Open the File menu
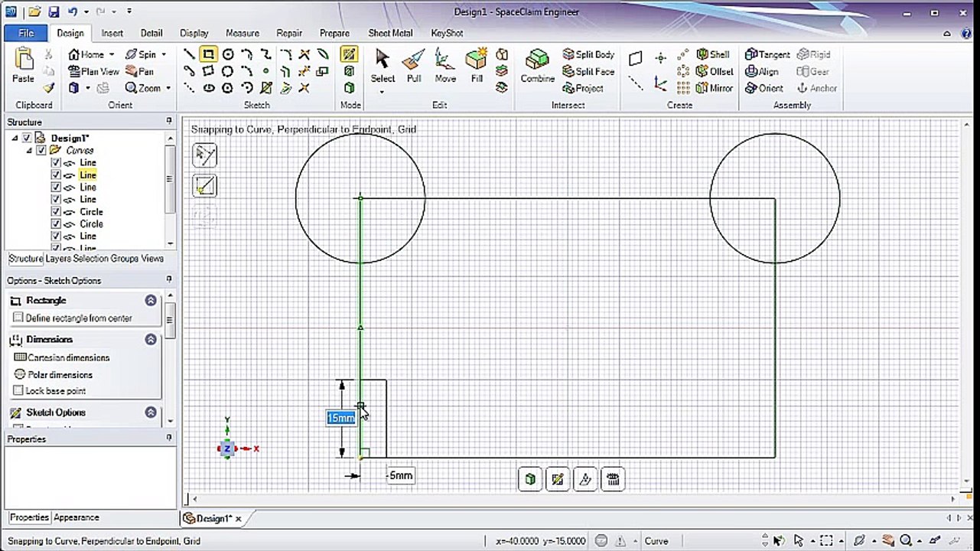 26,34
